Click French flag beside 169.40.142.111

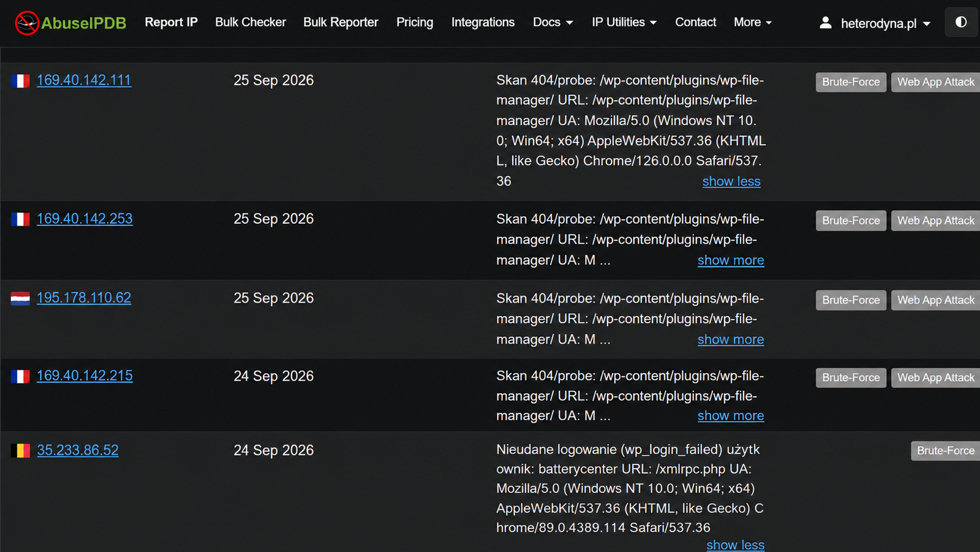pyautogui.click(x=20, y=81)
